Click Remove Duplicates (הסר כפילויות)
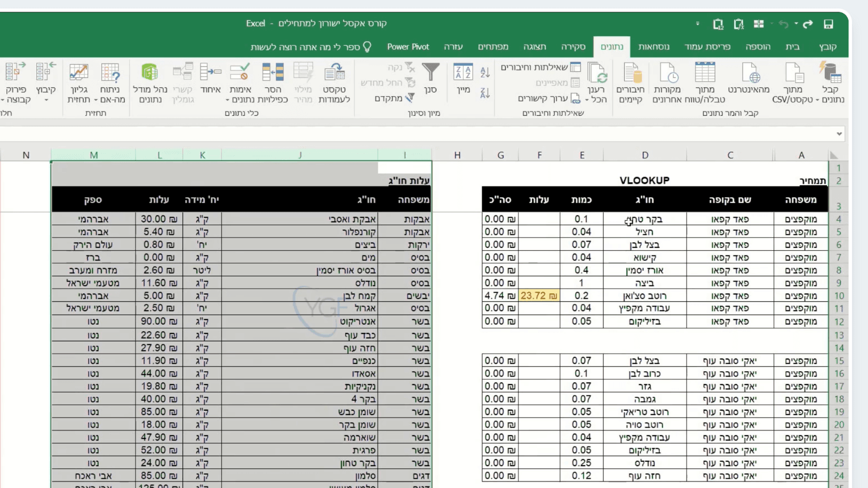868x488 pixels. coord(273,83)
